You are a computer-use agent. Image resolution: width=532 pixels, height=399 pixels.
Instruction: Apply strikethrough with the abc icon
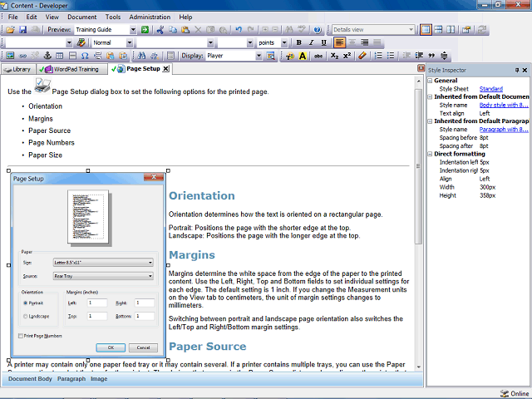[x=318, y=56]
